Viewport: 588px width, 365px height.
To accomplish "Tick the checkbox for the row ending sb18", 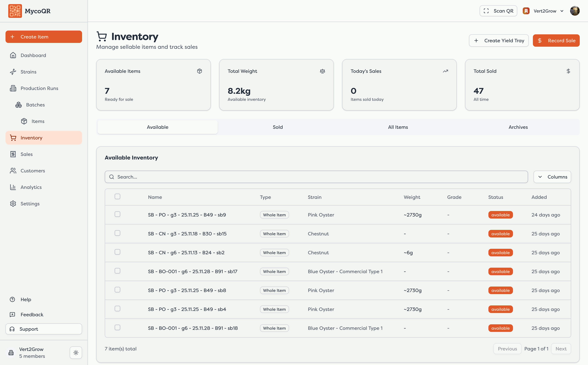I will 117,328.
